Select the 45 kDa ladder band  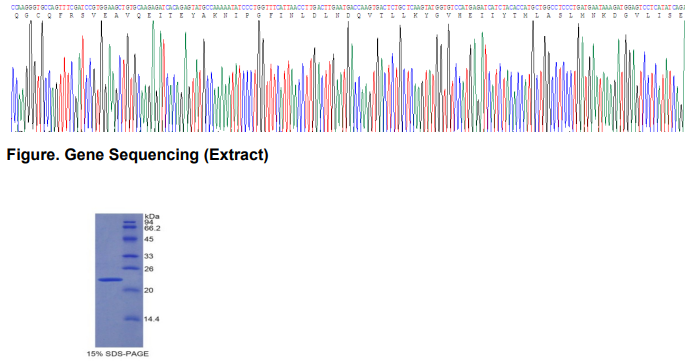(131, 239)
